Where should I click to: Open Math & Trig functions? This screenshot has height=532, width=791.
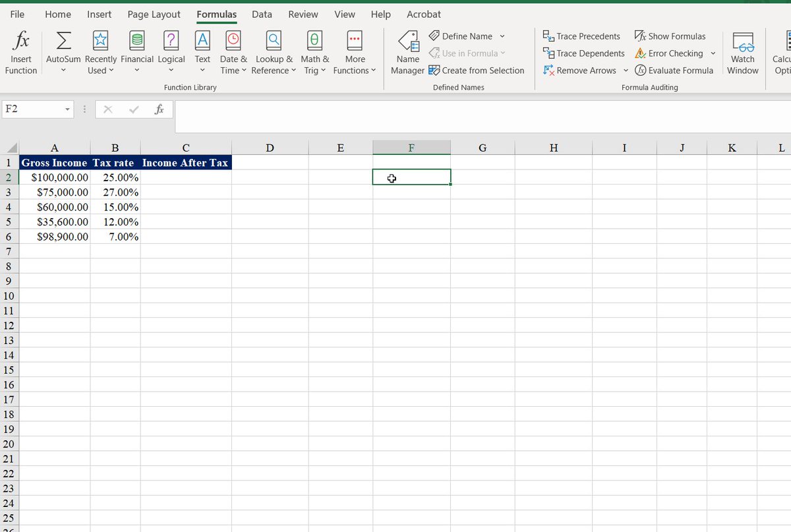(x=315, y=53)
